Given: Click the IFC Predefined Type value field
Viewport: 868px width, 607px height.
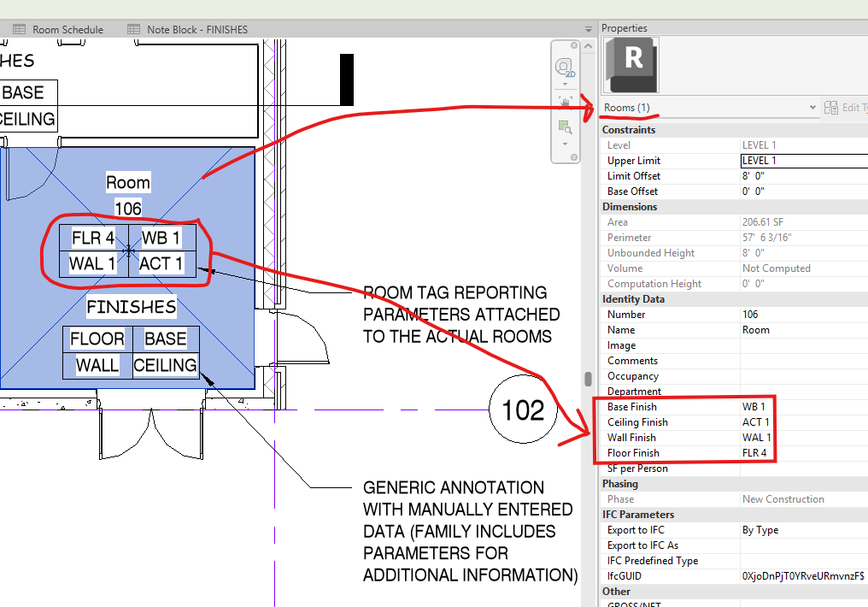Looking at the screenshot, I should [x=804, y=561].
